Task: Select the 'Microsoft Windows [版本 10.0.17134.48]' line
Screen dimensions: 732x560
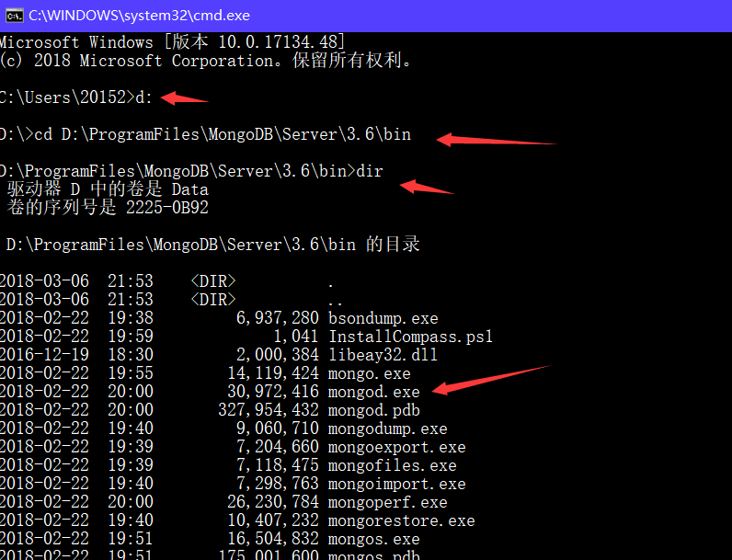Action: [x=172, y=42]
